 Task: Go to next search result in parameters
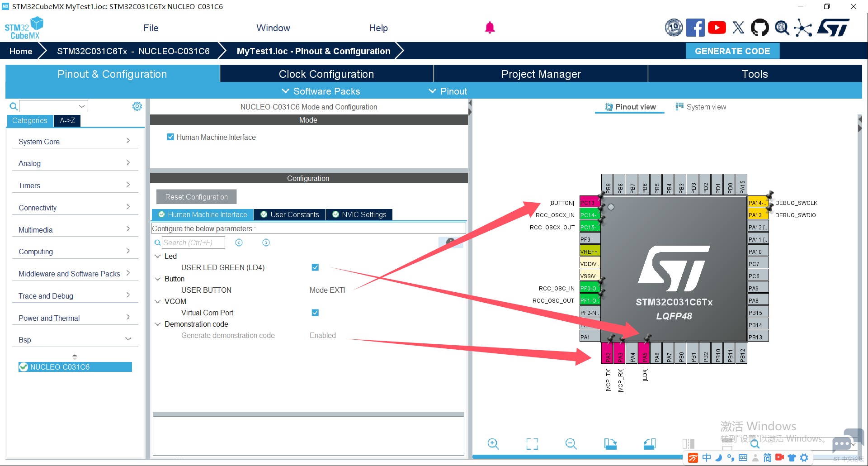pyautogui.click(x=266, y=243)
